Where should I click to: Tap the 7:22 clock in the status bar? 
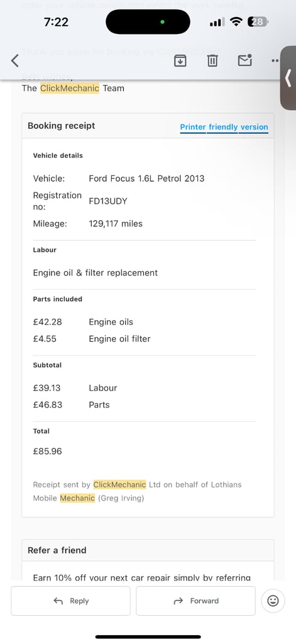[56, 22]
